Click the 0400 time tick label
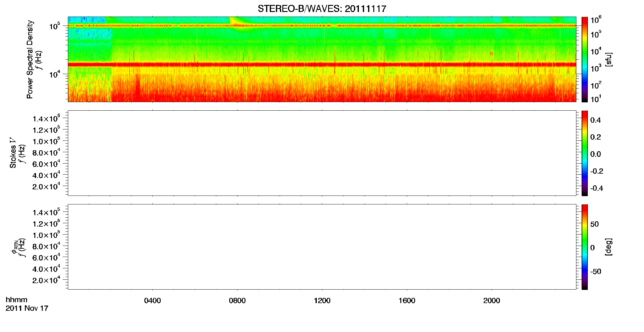The height and width of the screenshot is (332, 644). (152, 301)
